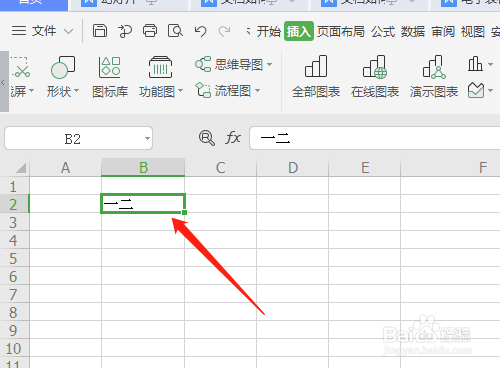Expand the 功能图 dropdown arrow
This screenshot has width=500, height=368.
tap(181, 91)
